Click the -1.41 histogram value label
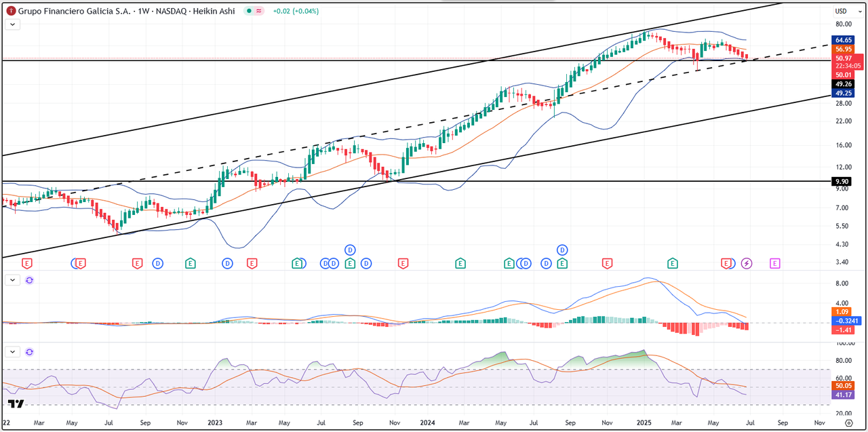 click(842, 330)
